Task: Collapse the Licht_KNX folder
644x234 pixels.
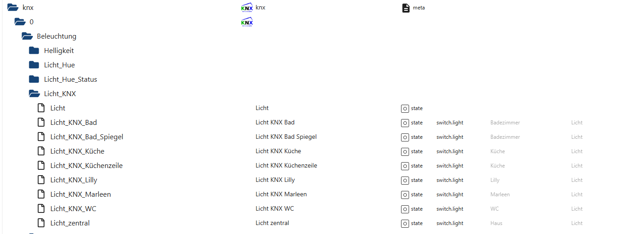Action: pos(34,94)
